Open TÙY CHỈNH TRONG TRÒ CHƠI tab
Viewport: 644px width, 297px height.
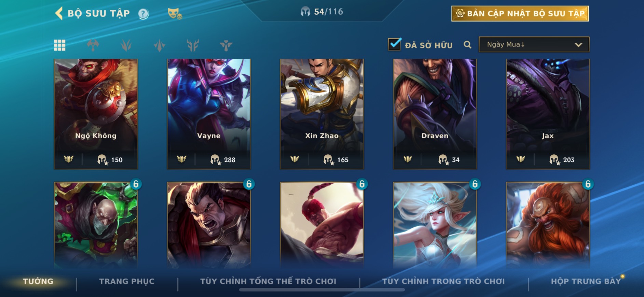click(443, 281)
